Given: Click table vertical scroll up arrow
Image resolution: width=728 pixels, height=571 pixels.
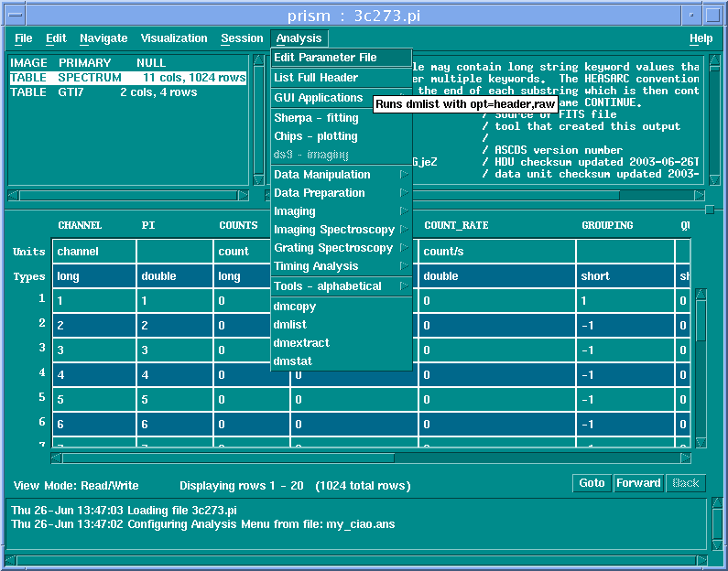Looking at the screenshot, I should 701,294.
